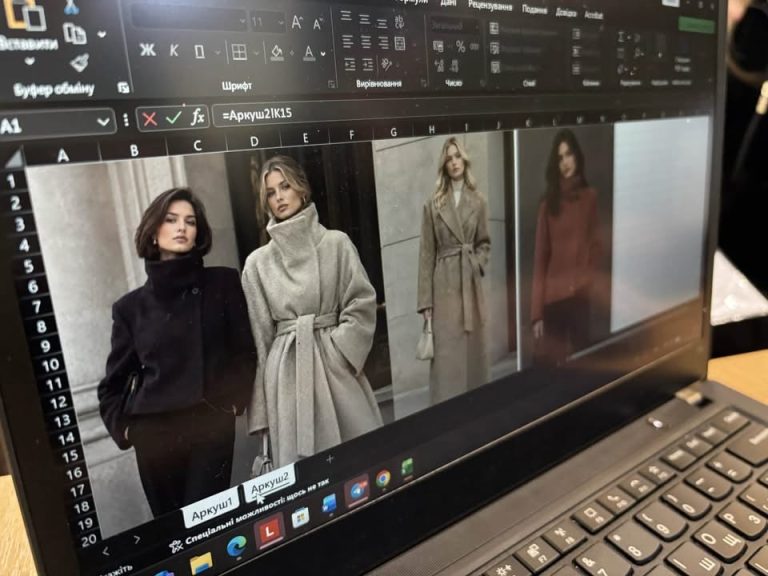Image resolution: width=768 pixels, height=576 pixels.
Task: Click the middle align icon
Action: tap(364, 19)
